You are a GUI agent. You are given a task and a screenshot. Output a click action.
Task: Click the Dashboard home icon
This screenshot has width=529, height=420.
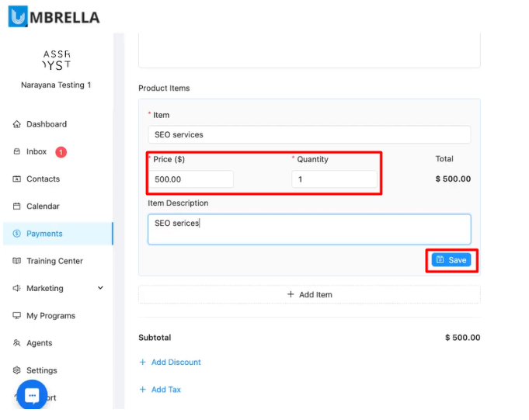pyautogui.click(x=17, y=124)
